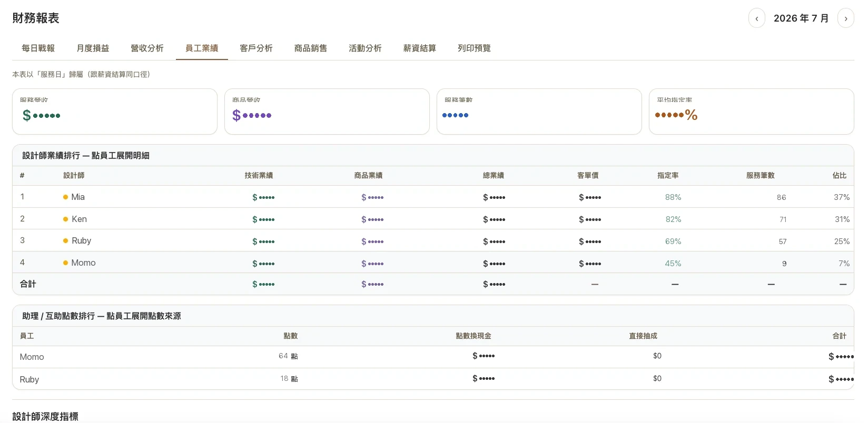This screenshot has width=868, height=423.
Task: Click Ruby's 18 點 points value
Action: pyautogui.click(x=289, y=379)
